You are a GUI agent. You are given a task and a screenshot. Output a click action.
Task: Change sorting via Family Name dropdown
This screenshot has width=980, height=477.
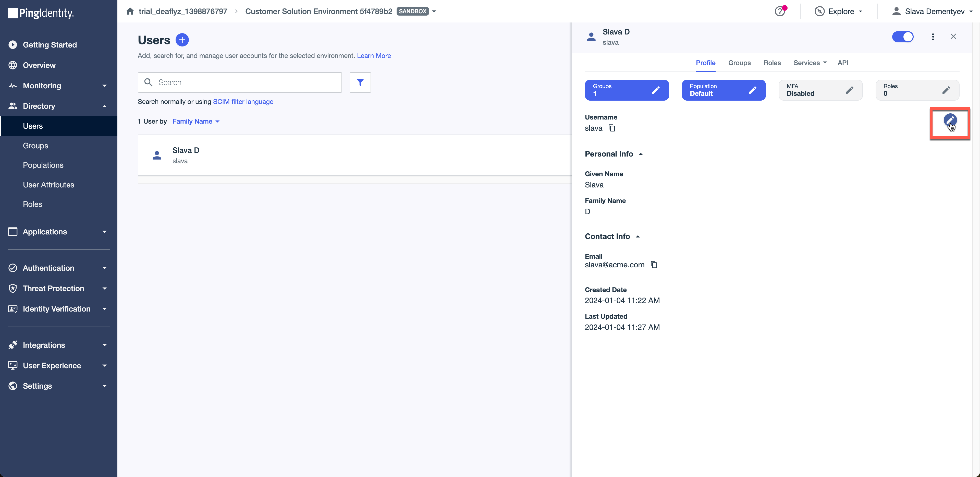[196, 121]
